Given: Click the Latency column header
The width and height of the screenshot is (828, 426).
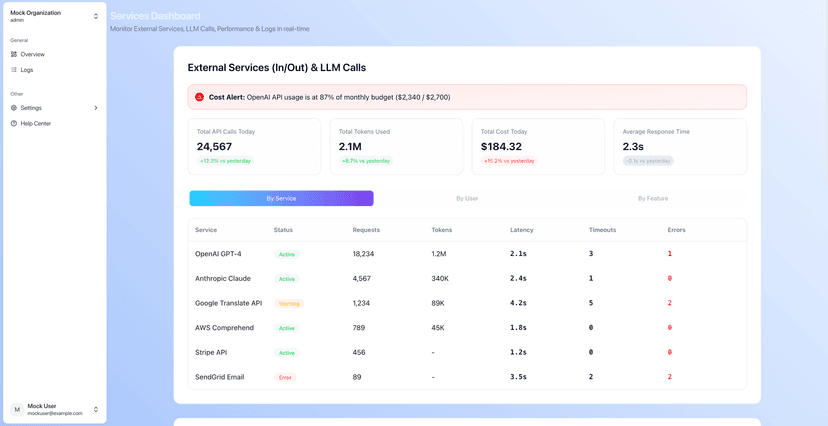Looking at the screenshot, I should point(522,230).
